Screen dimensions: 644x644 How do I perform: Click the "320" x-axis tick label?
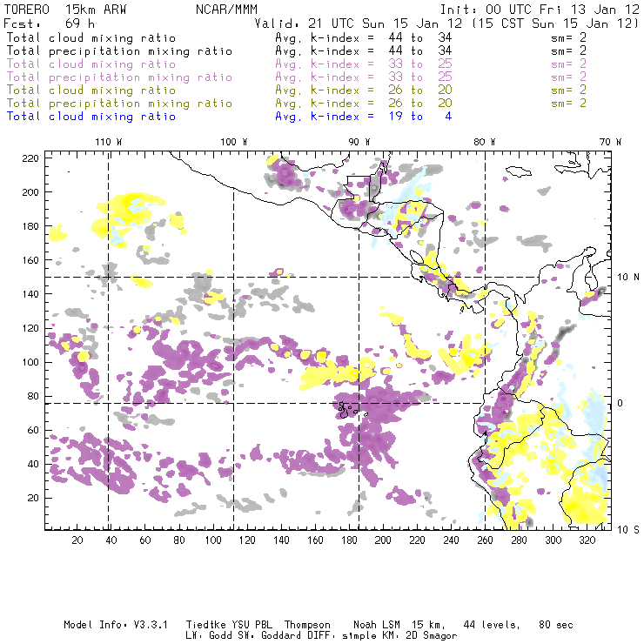click(x=587, y=540)
